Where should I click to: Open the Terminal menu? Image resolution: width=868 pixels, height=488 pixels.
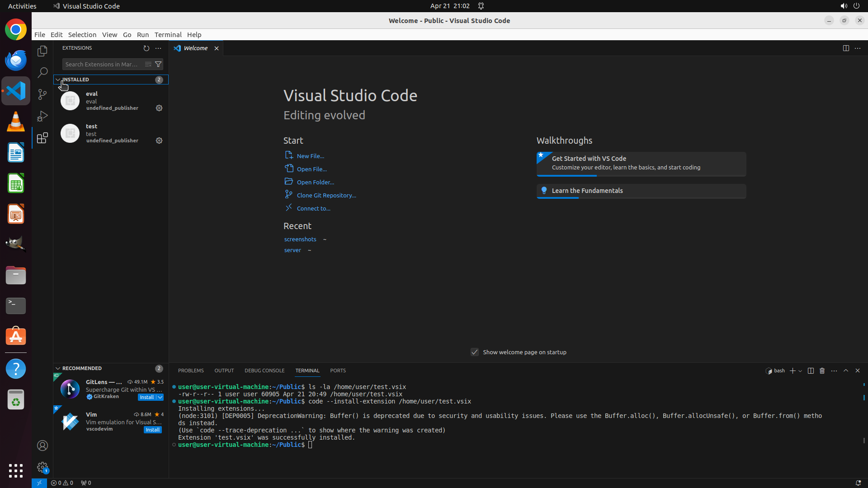pos(168,35)
